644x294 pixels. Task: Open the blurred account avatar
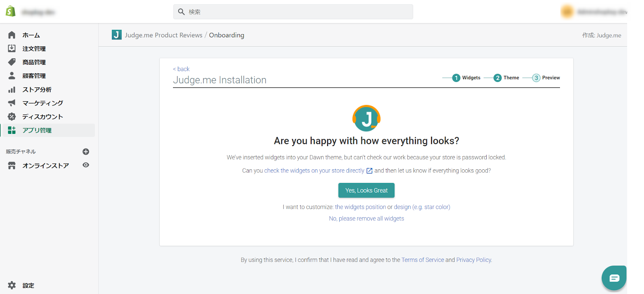point(567,12)
